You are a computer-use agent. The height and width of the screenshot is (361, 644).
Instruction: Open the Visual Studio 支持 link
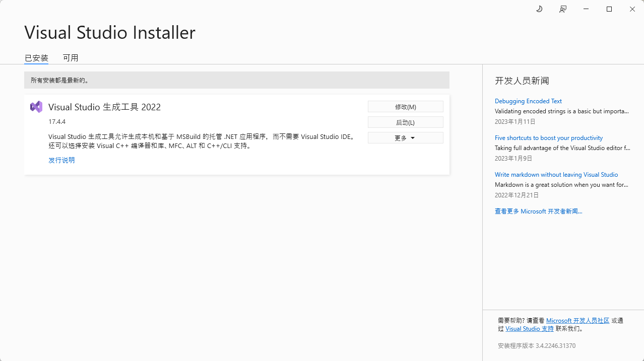point(530,329)
